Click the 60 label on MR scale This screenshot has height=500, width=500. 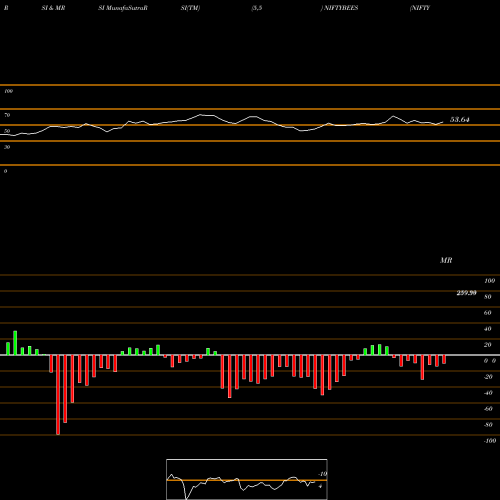point(488,313)
